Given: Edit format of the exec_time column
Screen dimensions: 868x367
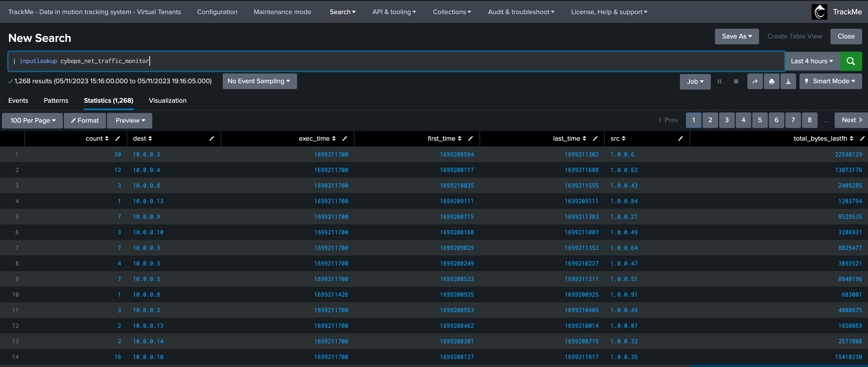Looking at the screenshot, I should click(345, 138).
